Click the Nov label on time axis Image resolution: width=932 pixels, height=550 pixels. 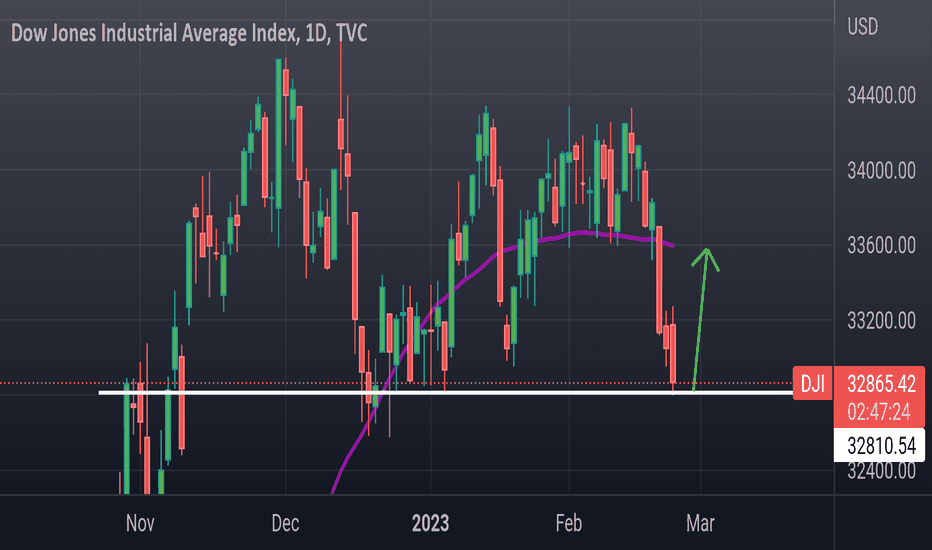tap(140, 523)
